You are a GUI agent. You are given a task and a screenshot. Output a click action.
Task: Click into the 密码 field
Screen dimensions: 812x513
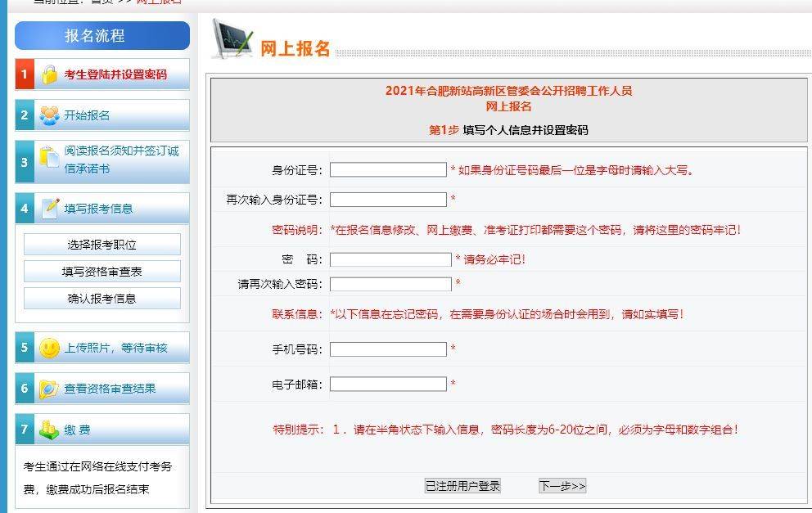pos(390,259)
